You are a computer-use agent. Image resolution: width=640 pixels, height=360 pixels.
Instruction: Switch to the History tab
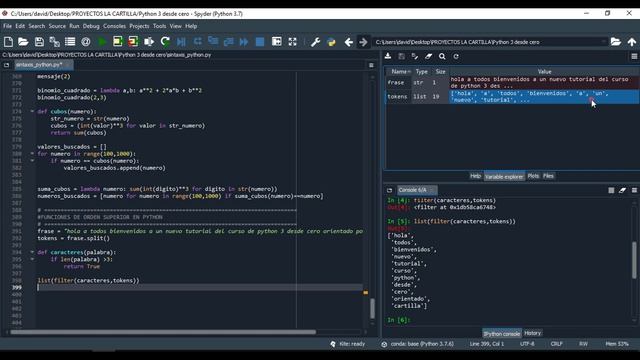(532, 333)
